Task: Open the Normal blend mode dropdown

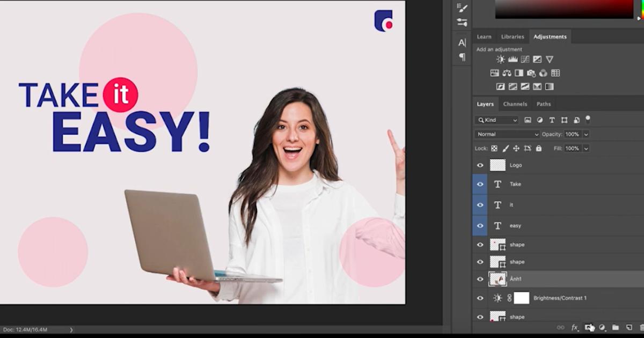Action: [507, 134]
